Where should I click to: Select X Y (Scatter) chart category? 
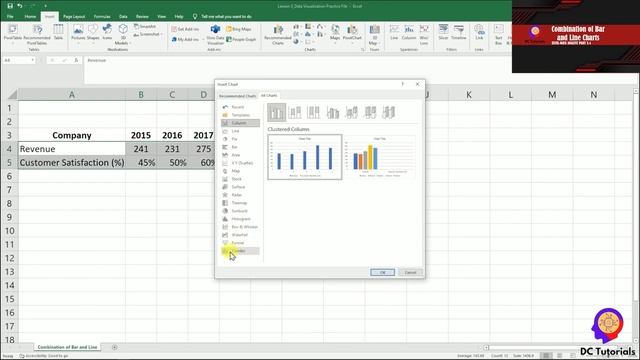pos(240,163)
